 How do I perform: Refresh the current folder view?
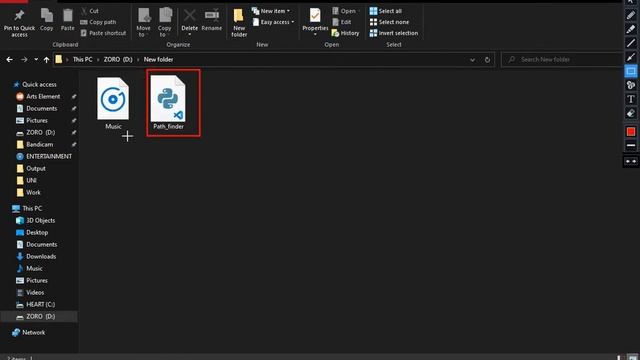pos(487,60)
